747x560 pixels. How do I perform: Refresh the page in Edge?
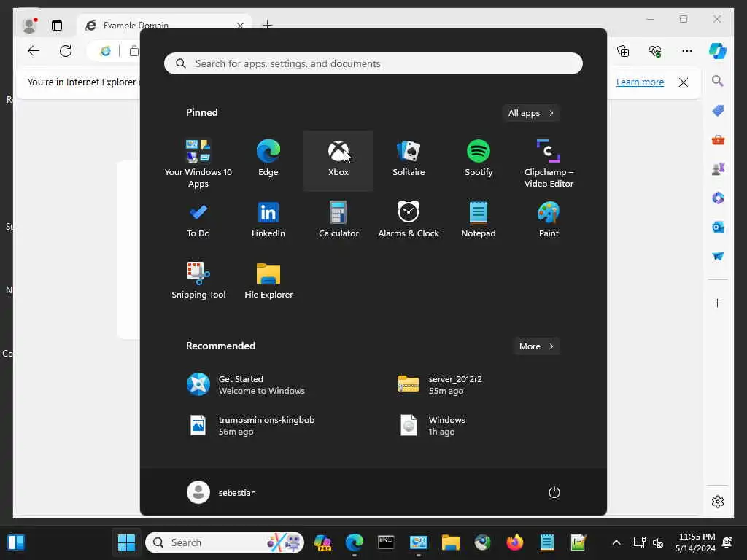point(66,51)
